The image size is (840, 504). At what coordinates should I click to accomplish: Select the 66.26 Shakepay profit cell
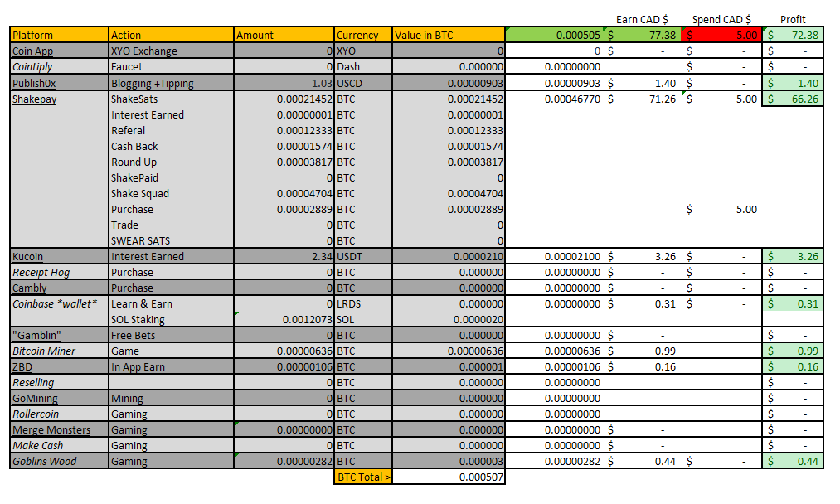793,99
